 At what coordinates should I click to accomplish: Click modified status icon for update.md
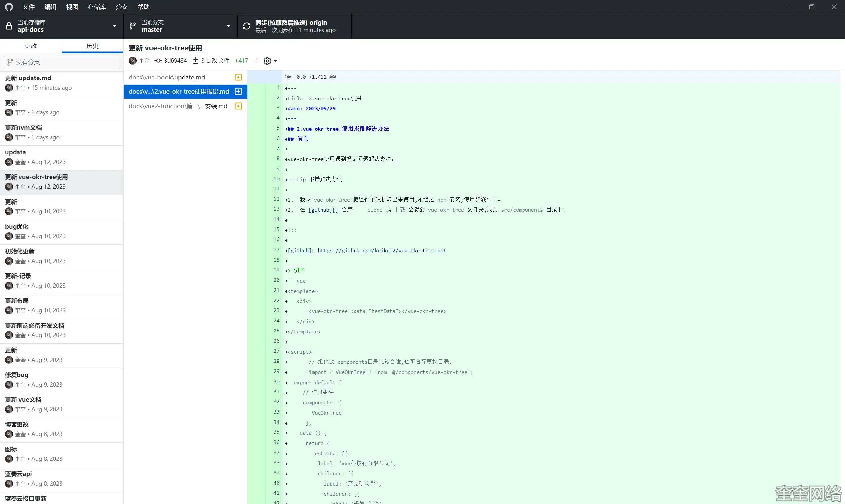coord(239,77)
